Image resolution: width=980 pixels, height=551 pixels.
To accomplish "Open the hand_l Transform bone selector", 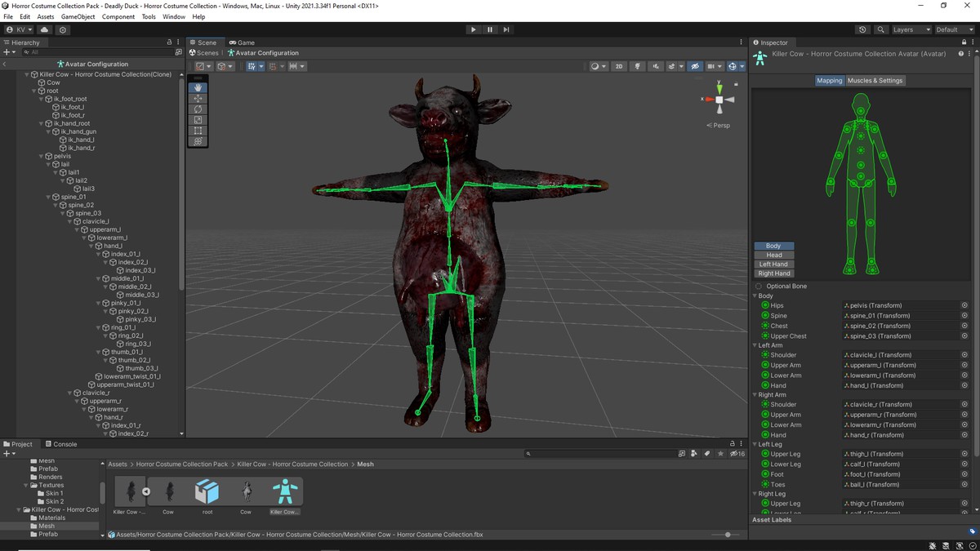I will (x=964, y=384).
